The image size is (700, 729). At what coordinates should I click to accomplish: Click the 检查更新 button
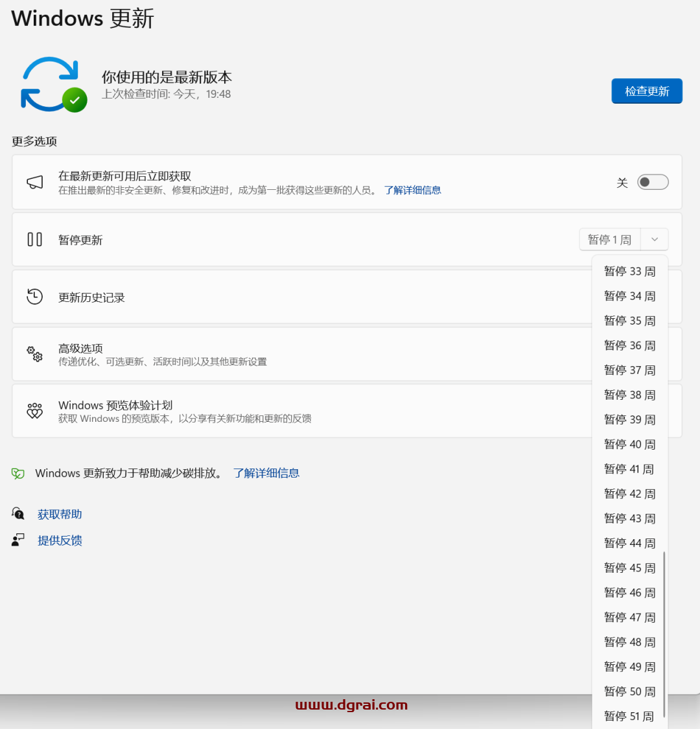coord(646,91)
